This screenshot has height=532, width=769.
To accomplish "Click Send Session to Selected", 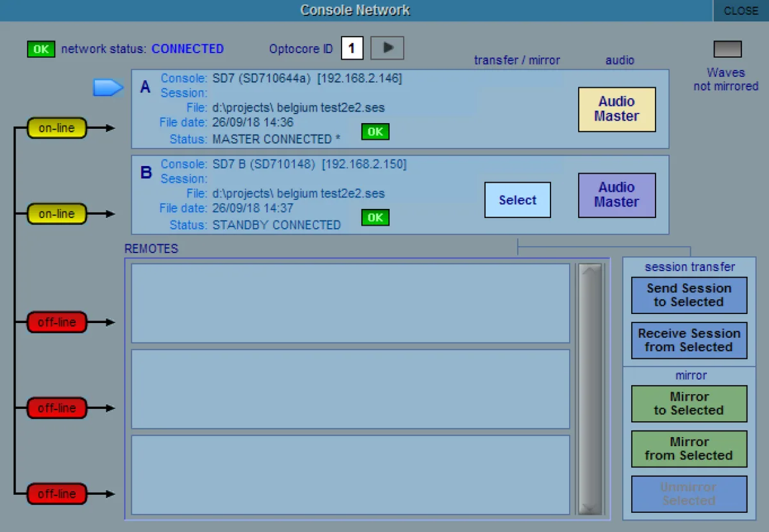I will [x=689, y=295].
